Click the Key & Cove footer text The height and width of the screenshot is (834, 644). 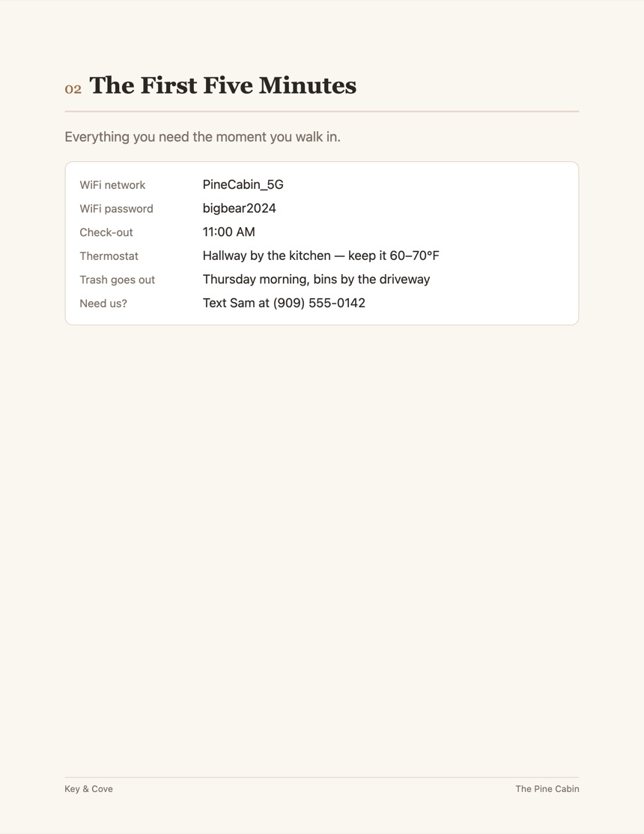(x=88, y=789)
